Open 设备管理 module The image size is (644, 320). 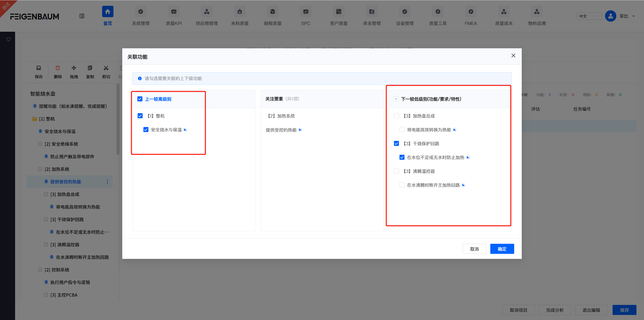tap(404, 16)
